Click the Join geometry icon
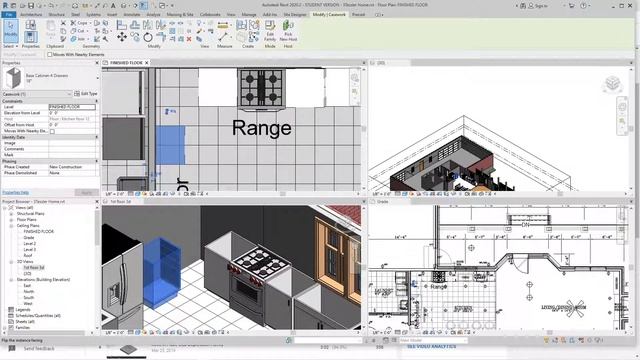Screen dimensions: 640x360 [x=74, y=39]
